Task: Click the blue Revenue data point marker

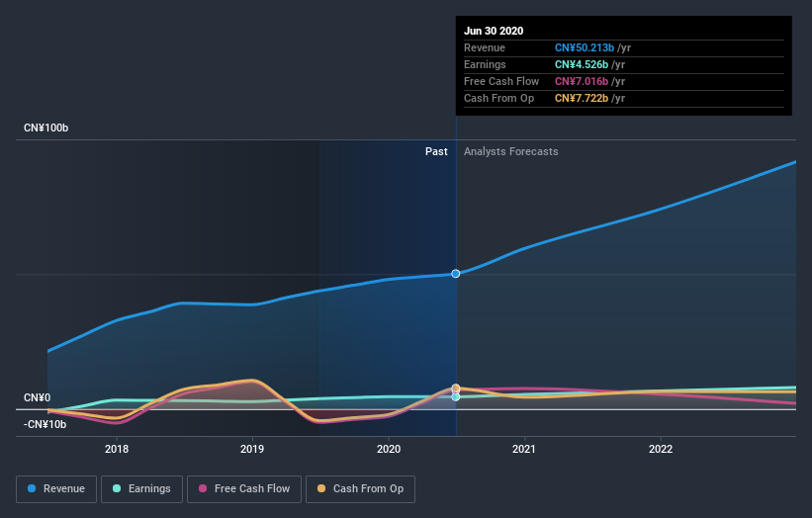Action: (456, 273)
